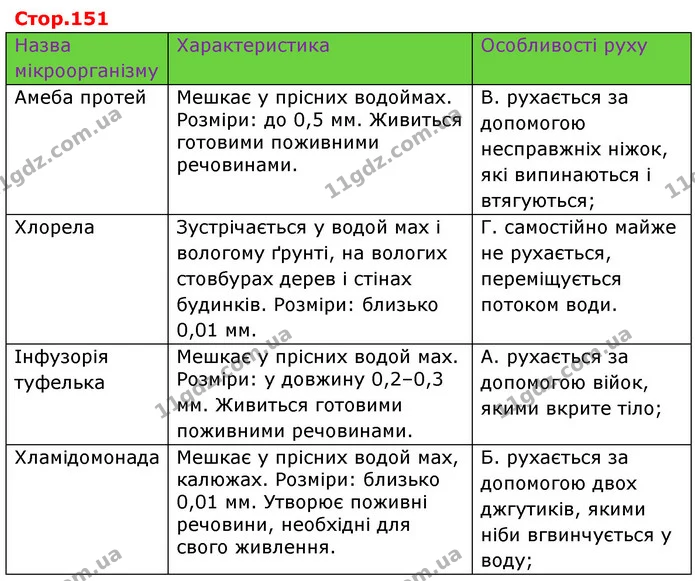
Task: Click the 'Інфузорія туфелька' name cell
Action: point(87,394)
